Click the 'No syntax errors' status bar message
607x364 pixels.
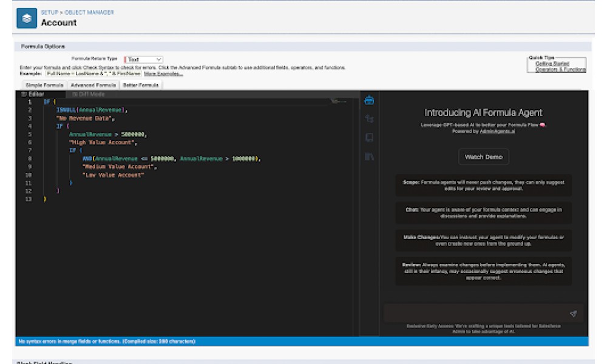pos(107,341)
